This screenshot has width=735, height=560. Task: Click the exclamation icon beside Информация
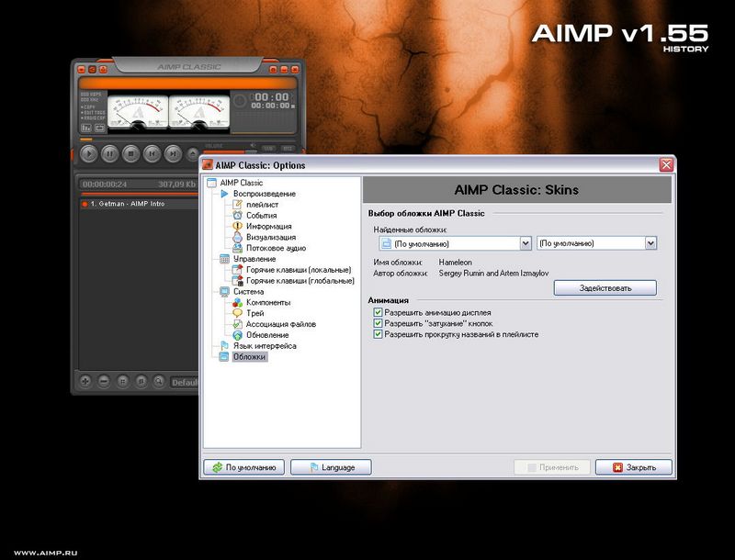point(238,226)
